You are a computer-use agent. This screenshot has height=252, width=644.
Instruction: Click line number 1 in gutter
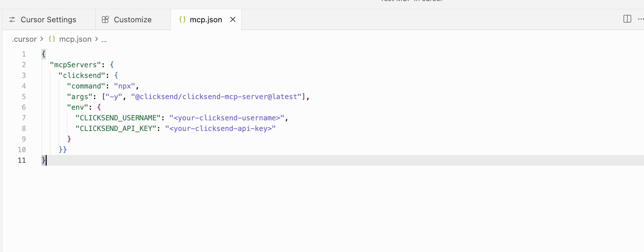[x=24, y=54]
